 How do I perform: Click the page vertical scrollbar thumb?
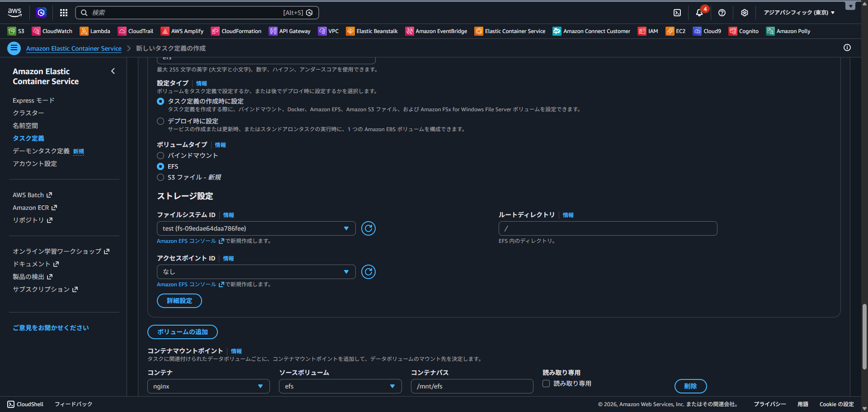(864, 337)
